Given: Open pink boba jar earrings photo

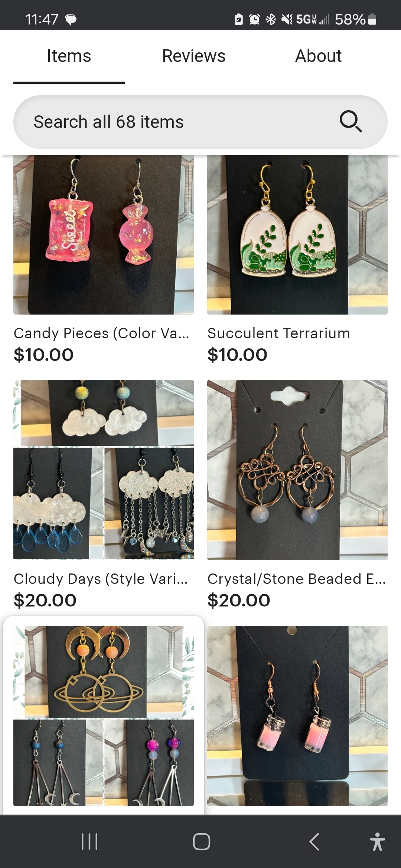Looking at the screenshot, I should click(297, 716).
